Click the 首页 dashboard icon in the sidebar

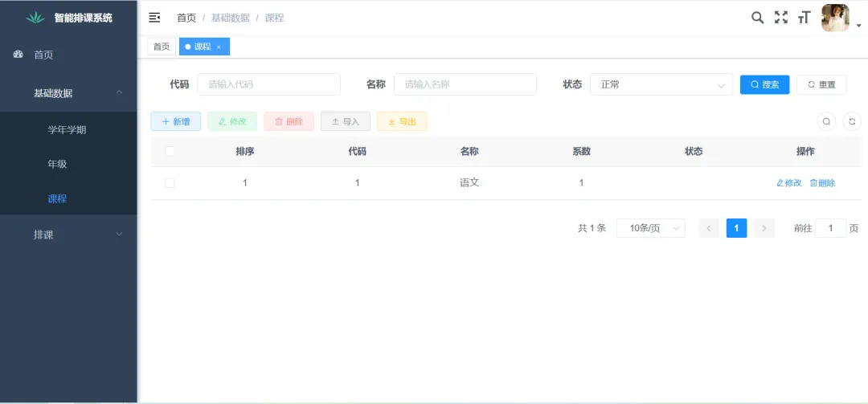coord(18,55)
